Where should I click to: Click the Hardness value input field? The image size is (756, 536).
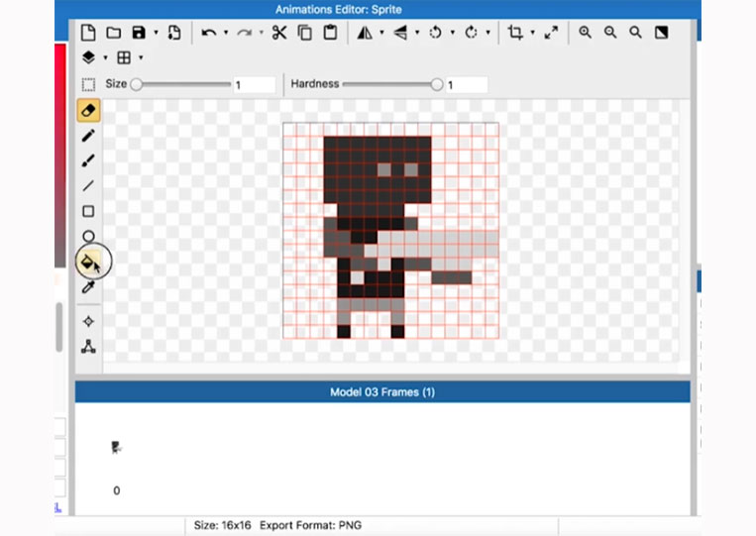pyautogui.click(x=467, y=85)
